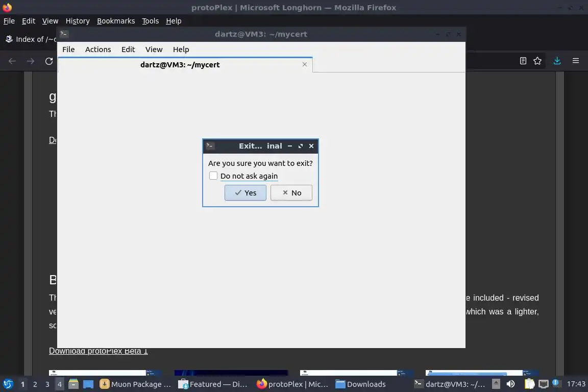Switch to Featured Discover taskbar item
Image resolution: width=588 pixels, height=392 pixels.
coord(213,384)
